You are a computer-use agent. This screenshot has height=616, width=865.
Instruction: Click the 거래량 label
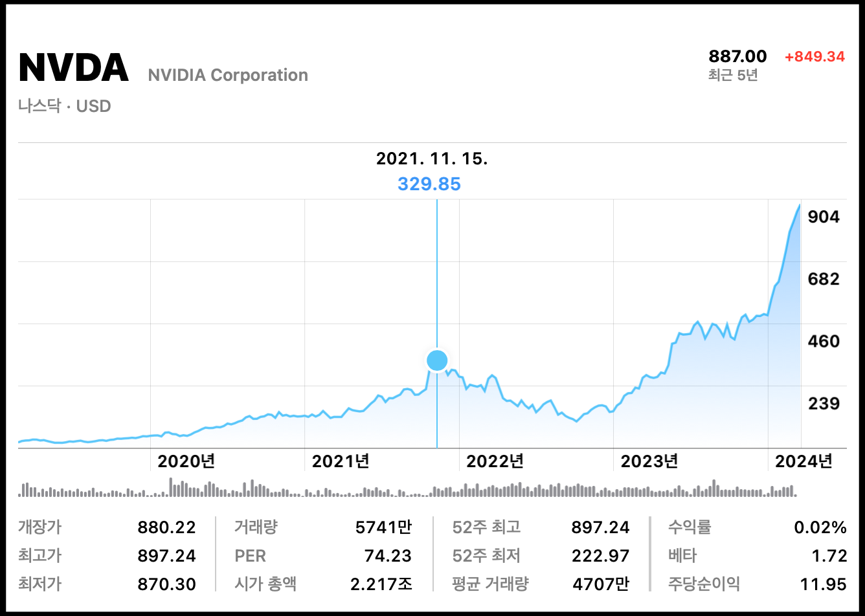tap(256, 527)
